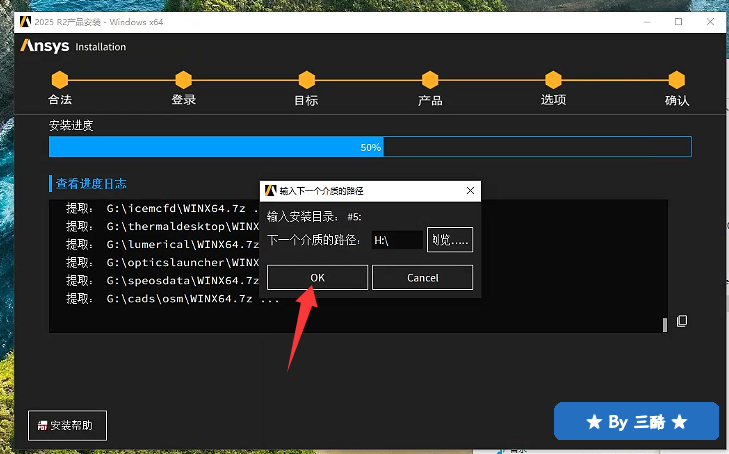729x454 pixels.
Task: Click the 安装进度 label
Action: pyautogui.click(x=71, y=125)
